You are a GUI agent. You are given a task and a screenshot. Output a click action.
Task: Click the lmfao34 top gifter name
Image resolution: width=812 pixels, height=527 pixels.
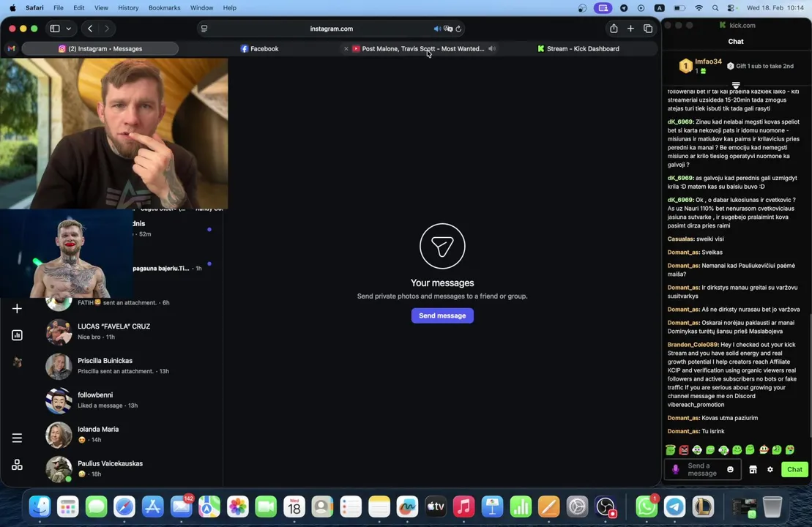[x=708, y=61]
